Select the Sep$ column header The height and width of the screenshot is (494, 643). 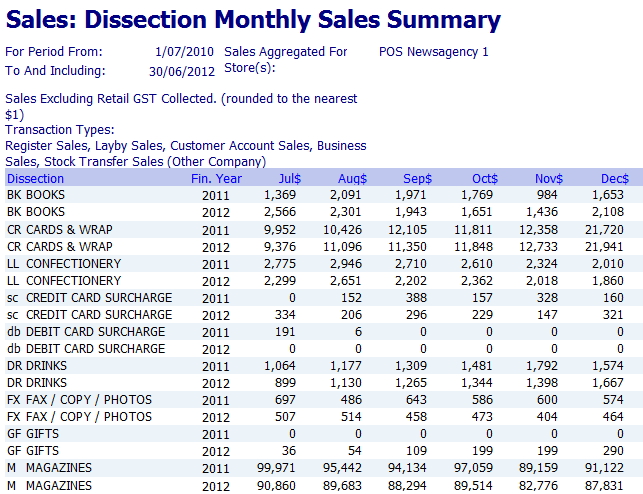(x=417, y=179)
